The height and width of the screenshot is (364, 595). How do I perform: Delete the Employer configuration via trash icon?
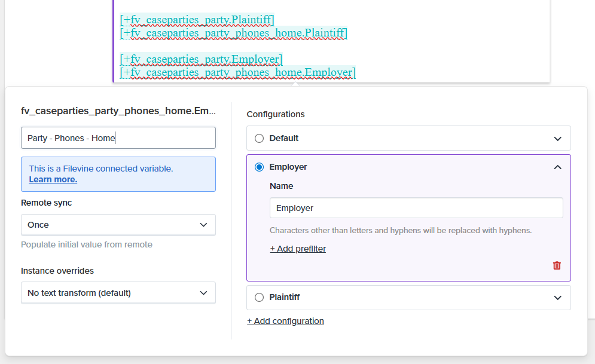tap(557, 265)
